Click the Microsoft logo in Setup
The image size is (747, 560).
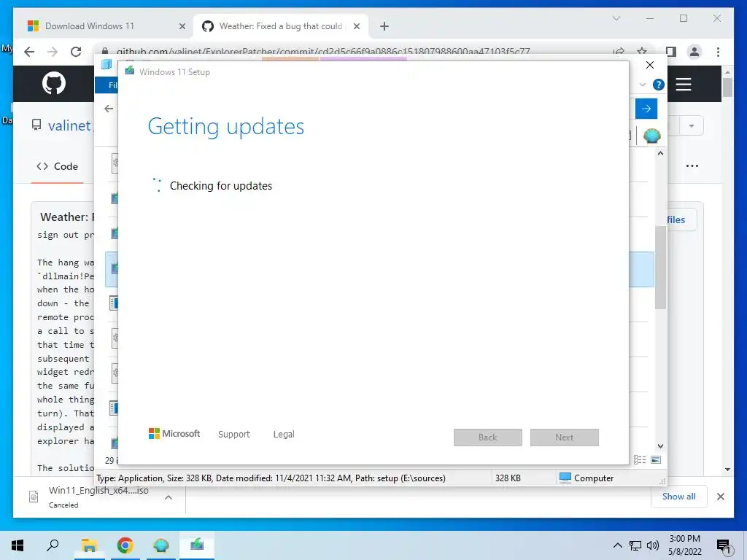coord(174,434)
